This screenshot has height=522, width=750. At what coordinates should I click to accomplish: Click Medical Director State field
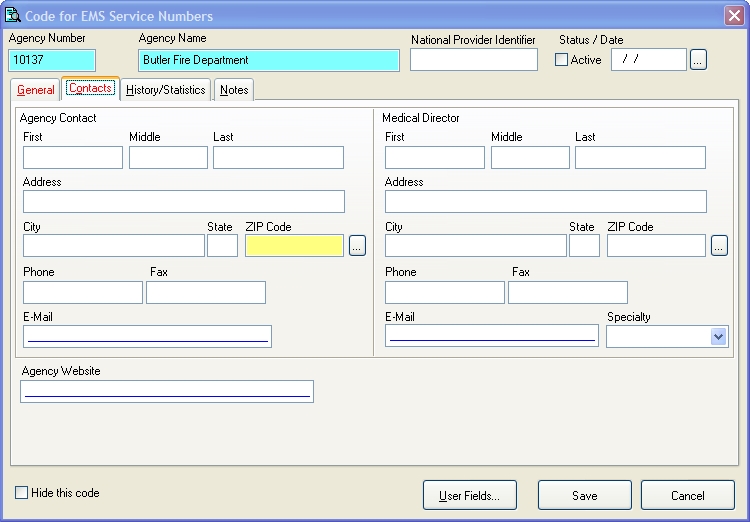click(x=585, y=245)
